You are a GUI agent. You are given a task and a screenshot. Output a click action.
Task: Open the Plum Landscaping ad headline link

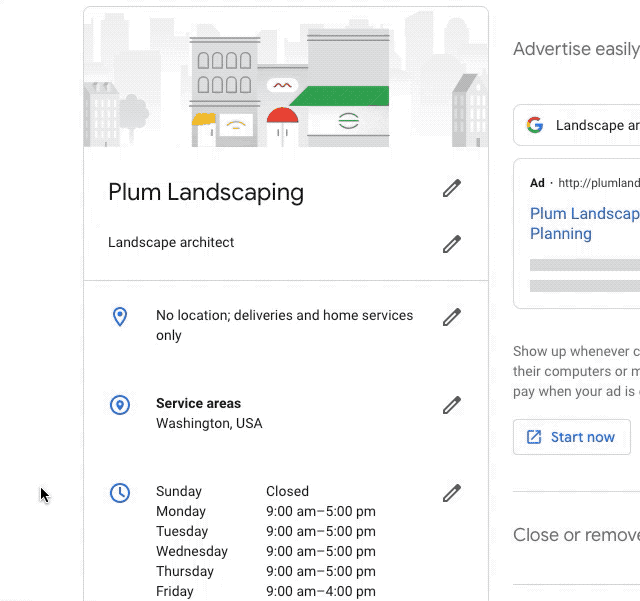coord(584,224)
